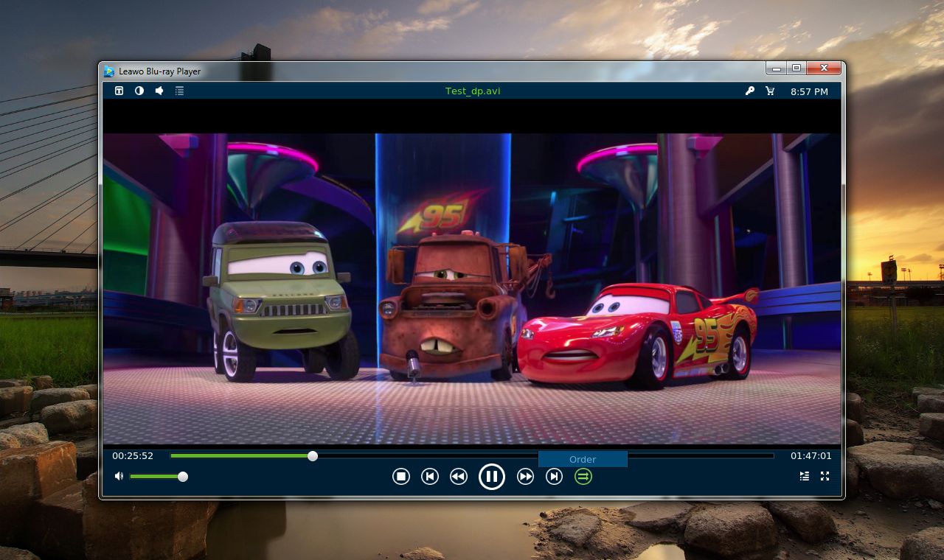Open the chapter list icon in top bar

pyautogui.click(x=179, y=91)
